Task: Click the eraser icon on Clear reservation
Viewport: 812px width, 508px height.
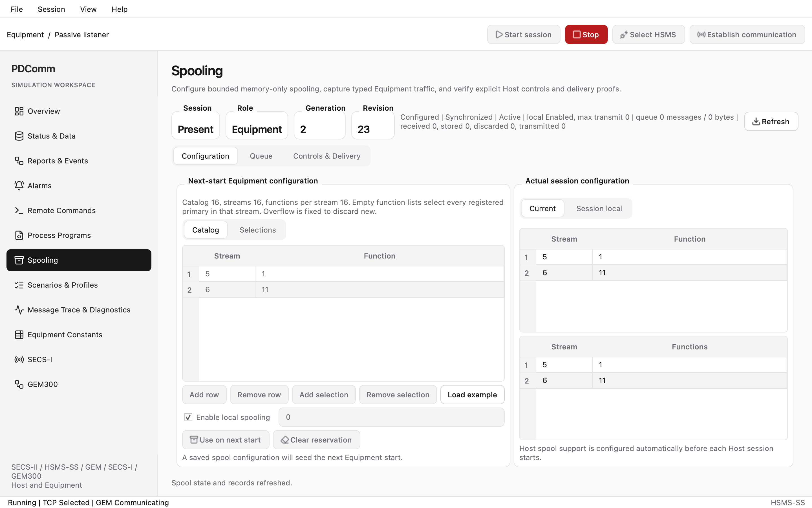Action: tap(284, 440)
